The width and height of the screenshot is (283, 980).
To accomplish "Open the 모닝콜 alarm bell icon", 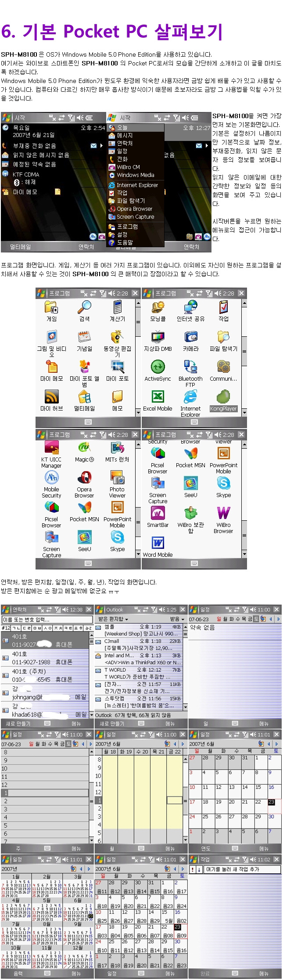I will pyautogui.click(x=158, y=308).
